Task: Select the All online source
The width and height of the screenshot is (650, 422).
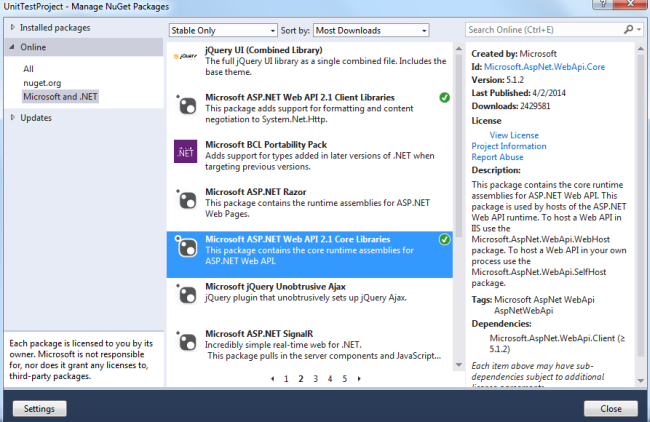Action: coord(29,69)
